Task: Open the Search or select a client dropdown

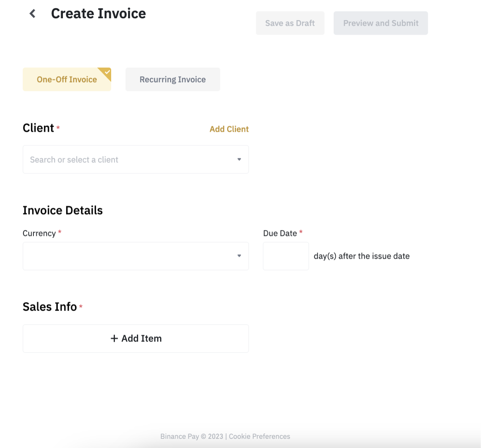Action: click(136, 159)
